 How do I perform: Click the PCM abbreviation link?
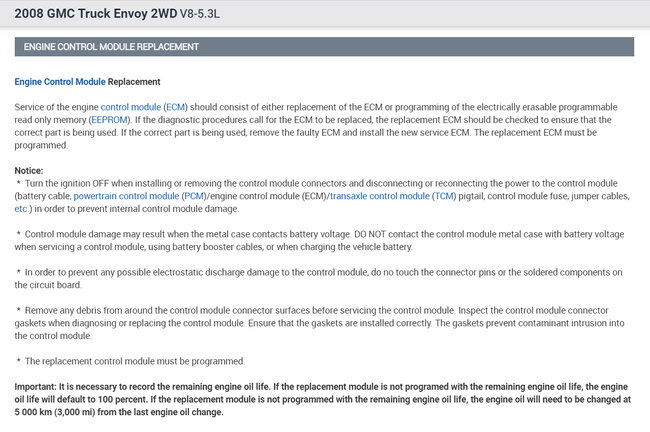(194, 196)
